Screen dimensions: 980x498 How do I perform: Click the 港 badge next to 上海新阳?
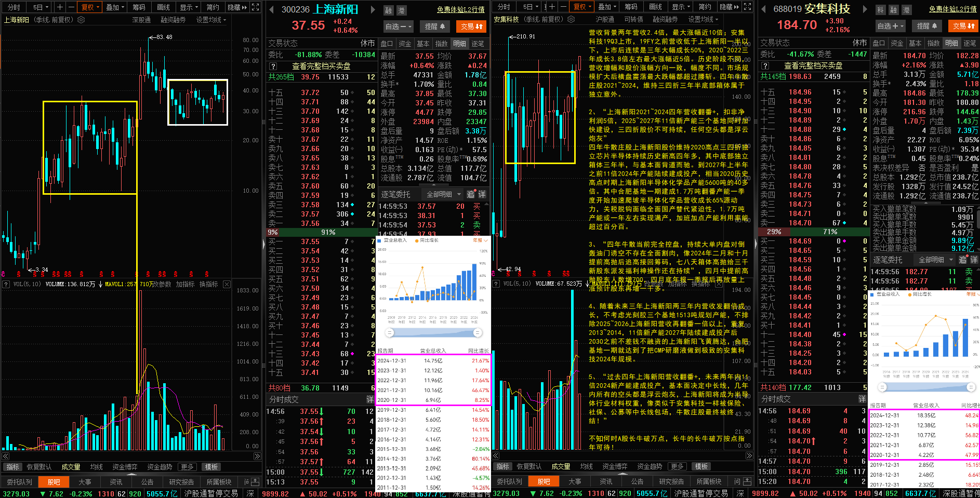[401, 10]
